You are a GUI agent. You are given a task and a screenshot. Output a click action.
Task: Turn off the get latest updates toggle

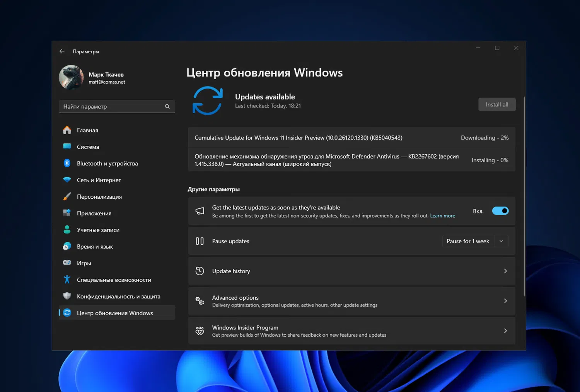click(500, 211)
